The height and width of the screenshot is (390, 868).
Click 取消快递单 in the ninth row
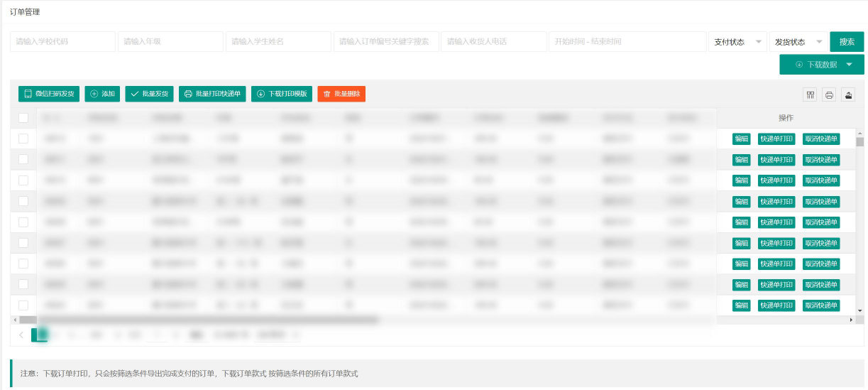click(821, 305)
